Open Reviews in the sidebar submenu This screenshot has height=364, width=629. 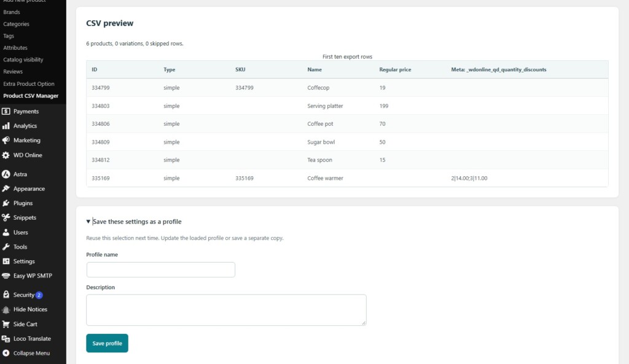(x=13, y=72)
